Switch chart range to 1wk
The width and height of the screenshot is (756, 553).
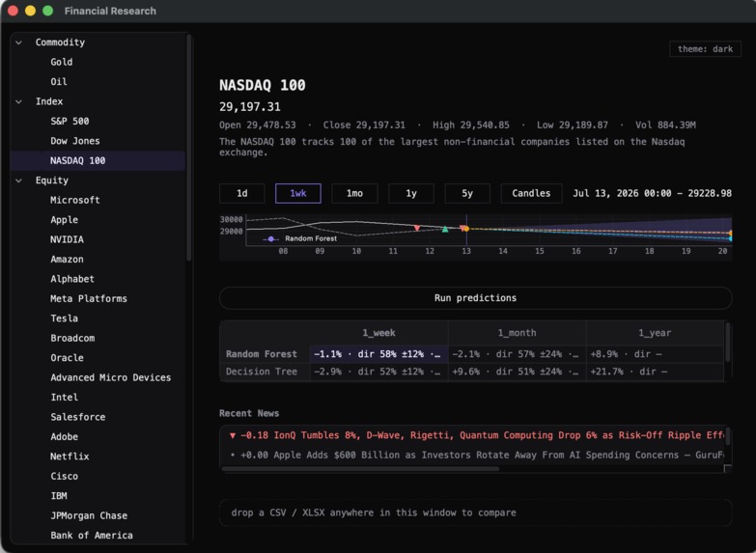click(298, 194)
